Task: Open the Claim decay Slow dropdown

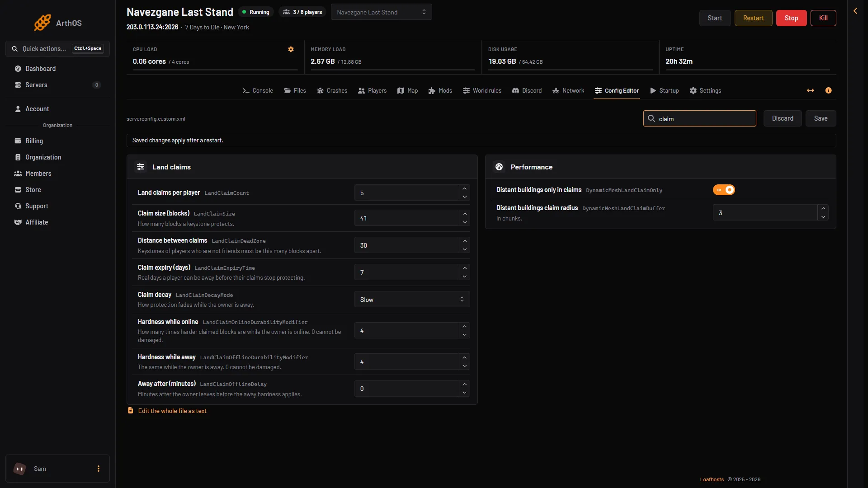Action: 412,299
